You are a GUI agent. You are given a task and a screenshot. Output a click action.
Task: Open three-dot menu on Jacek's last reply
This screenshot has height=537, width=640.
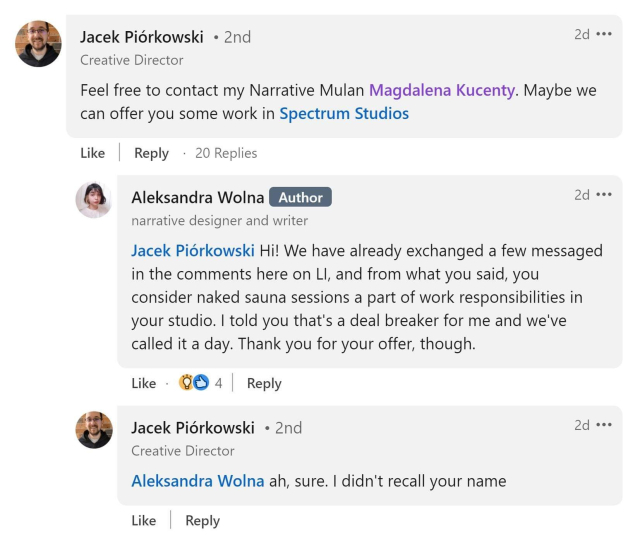coord(604,425)
